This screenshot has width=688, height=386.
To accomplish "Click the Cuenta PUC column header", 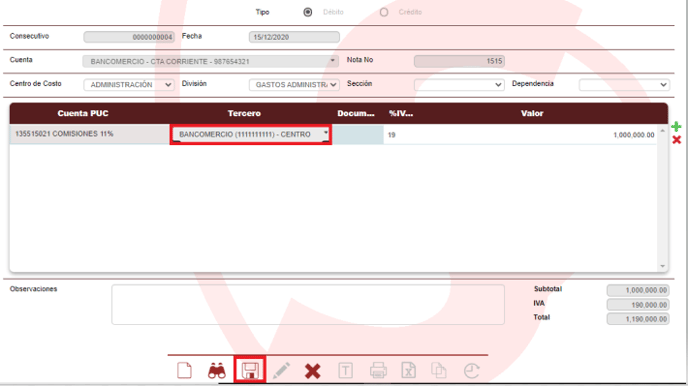I will coord(83,113).
